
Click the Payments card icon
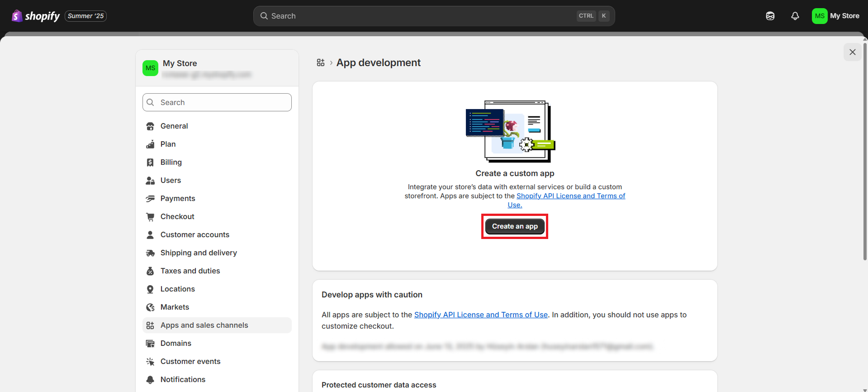(150, 199)
